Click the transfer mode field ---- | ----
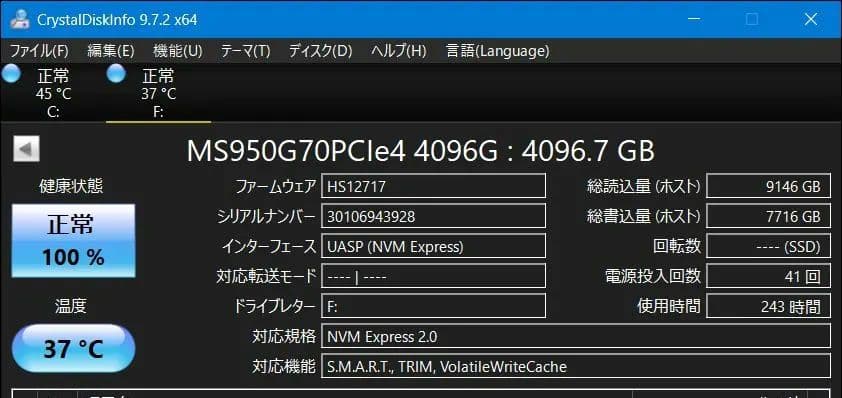 pyautogui.click(x=433, y=277)
